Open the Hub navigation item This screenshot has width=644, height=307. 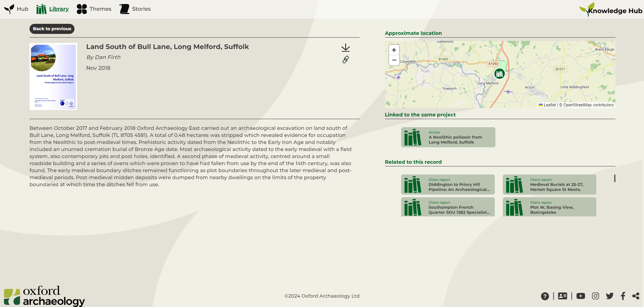click(x=16, y=9)
